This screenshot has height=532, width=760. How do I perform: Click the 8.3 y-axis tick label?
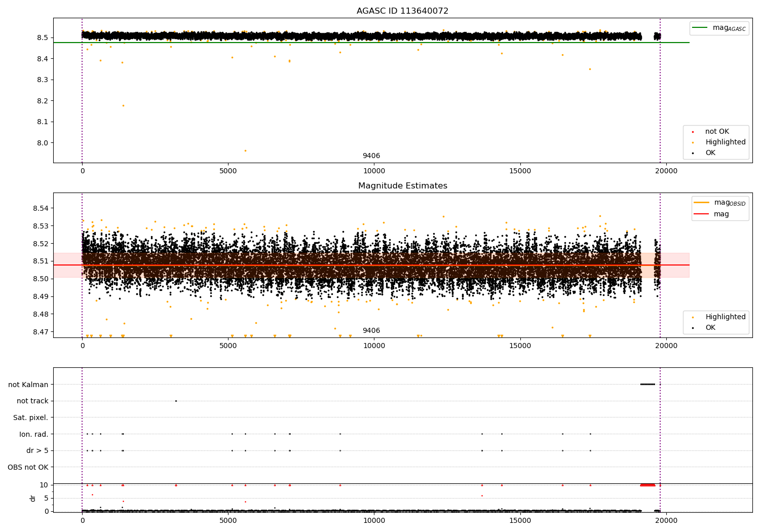42,80
